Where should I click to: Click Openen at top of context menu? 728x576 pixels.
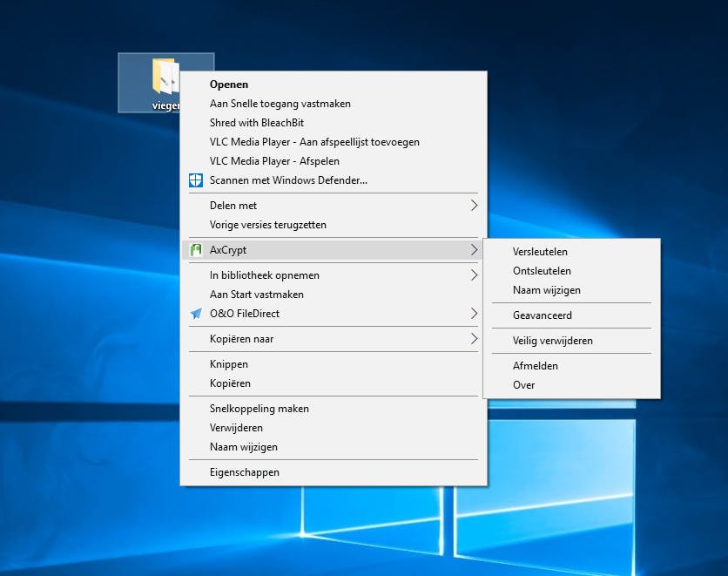click(228, 85)
